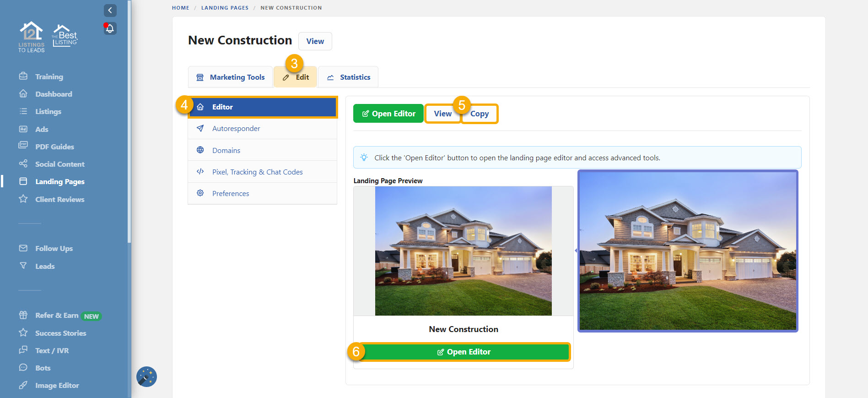This screenshot has width=868, height=398.
Task: Go to the Dashboard home icon
Action: tap(23, 94)
